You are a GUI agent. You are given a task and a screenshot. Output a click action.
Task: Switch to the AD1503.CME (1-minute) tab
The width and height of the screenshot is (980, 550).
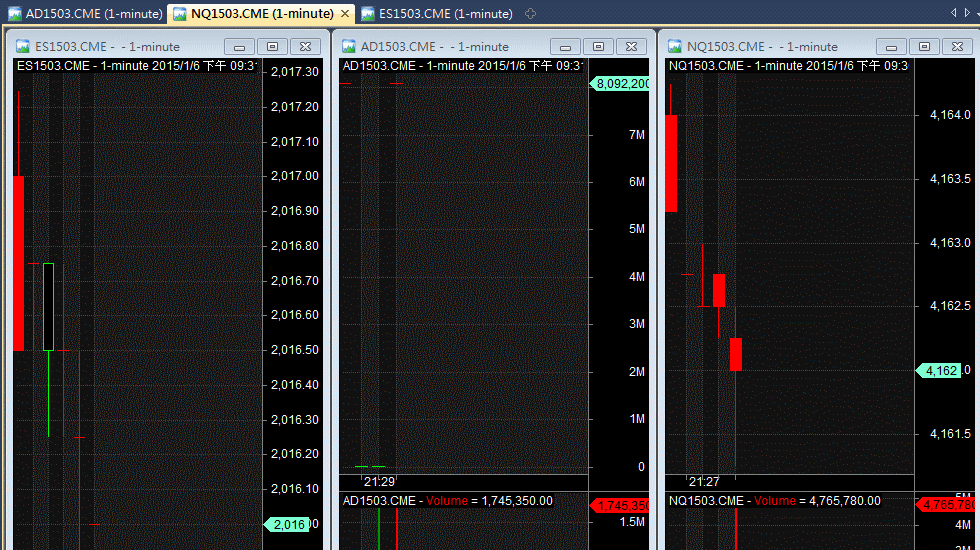pos(85,14)
